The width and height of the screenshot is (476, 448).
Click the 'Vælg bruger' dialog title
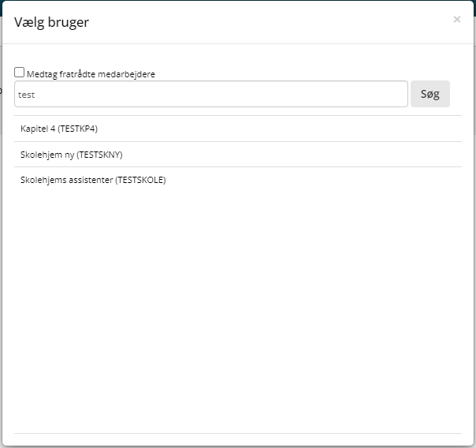click(x=51, y=22)
